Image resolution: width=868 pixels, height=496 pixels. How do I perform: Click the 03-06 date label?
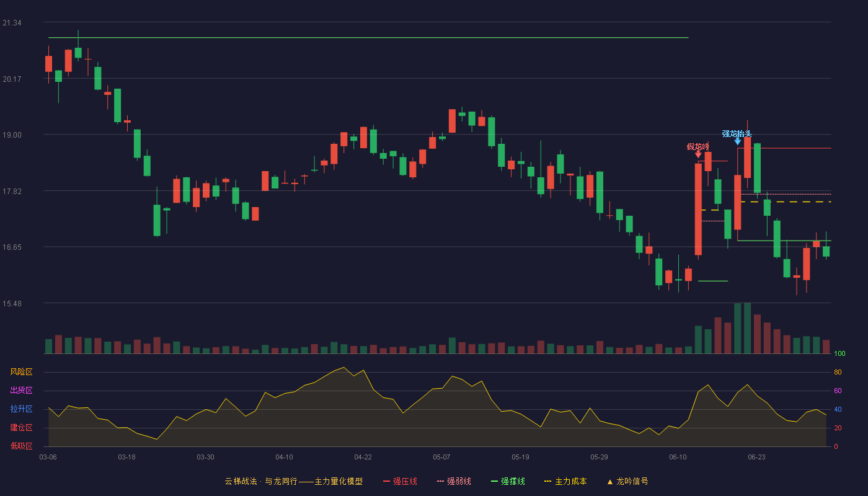pyautogui.click(x=48, y=457)
